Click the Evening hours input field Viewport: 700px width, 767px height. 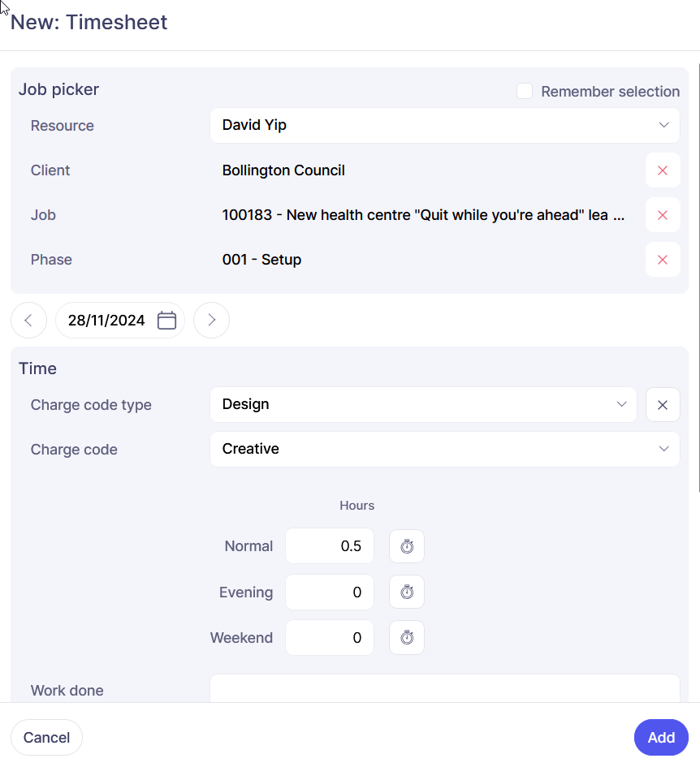330,592
